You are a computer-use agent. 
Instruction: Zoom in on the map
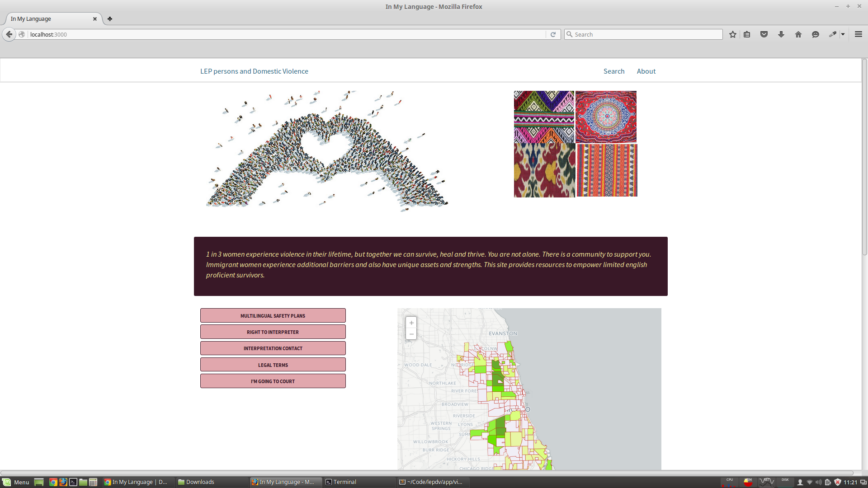click(x=411, y=323)
